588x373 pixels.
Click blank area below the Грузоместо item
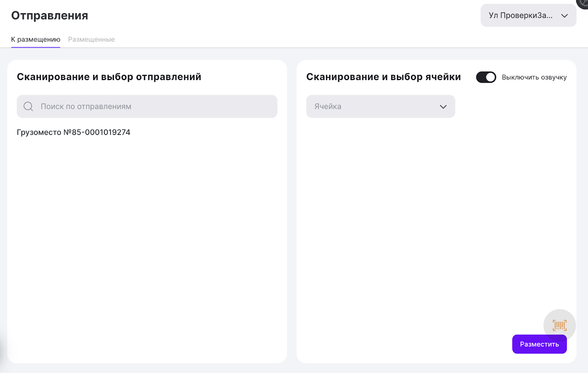pyautogui.click(x=147, y=239)
